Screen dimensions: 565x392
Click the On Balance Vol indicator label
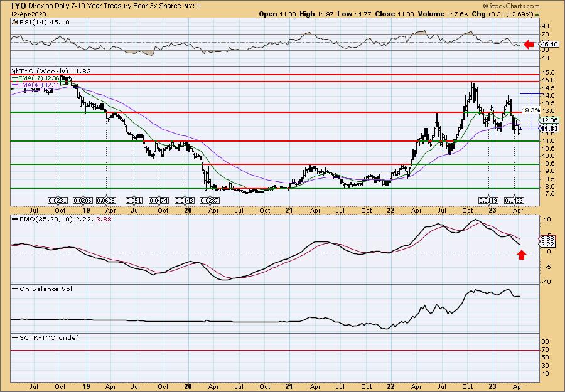[45, 289]
